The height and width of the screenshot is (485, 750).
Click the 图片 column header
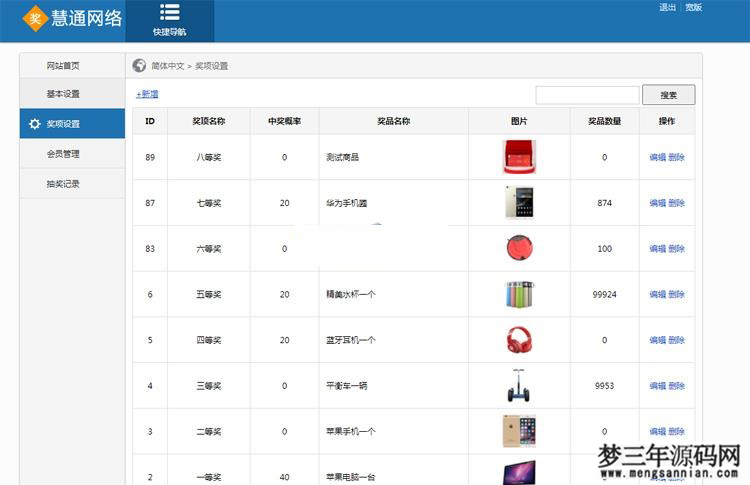pyautogui.click(x=519, y=121)
